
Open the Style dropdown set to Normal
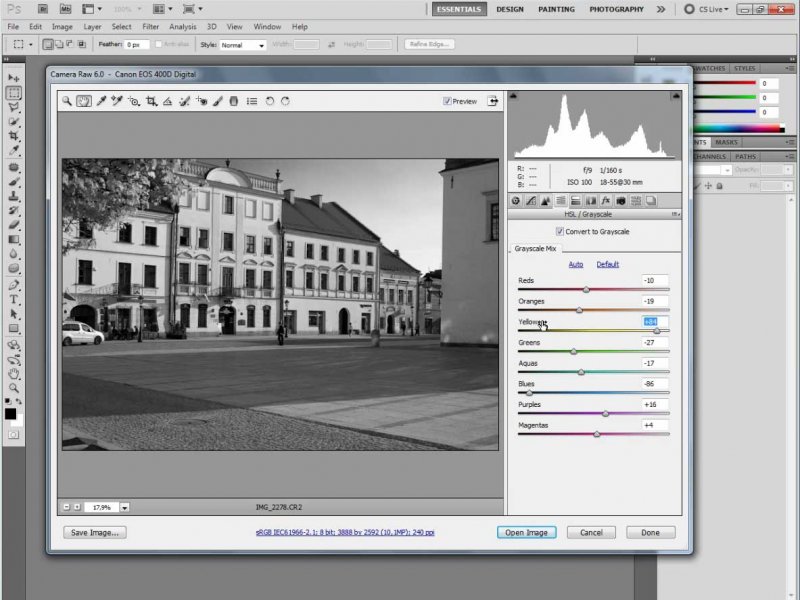[243, 45]
